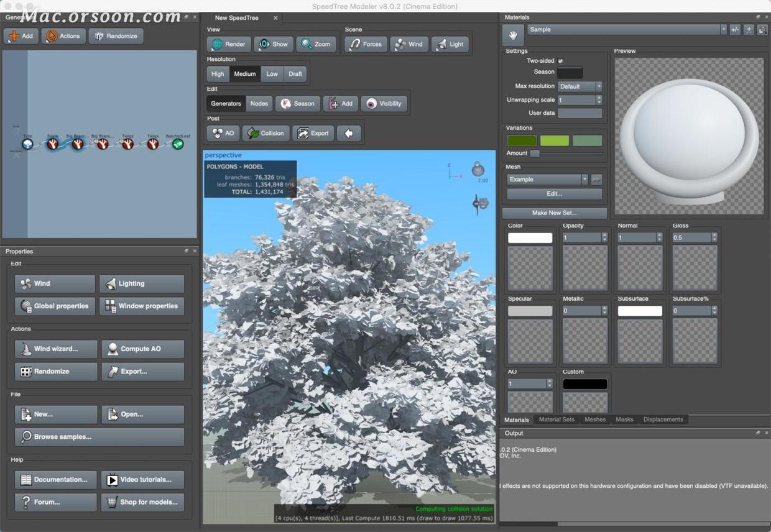Click the Unwrapping scale input field

(x=576, y=100)
